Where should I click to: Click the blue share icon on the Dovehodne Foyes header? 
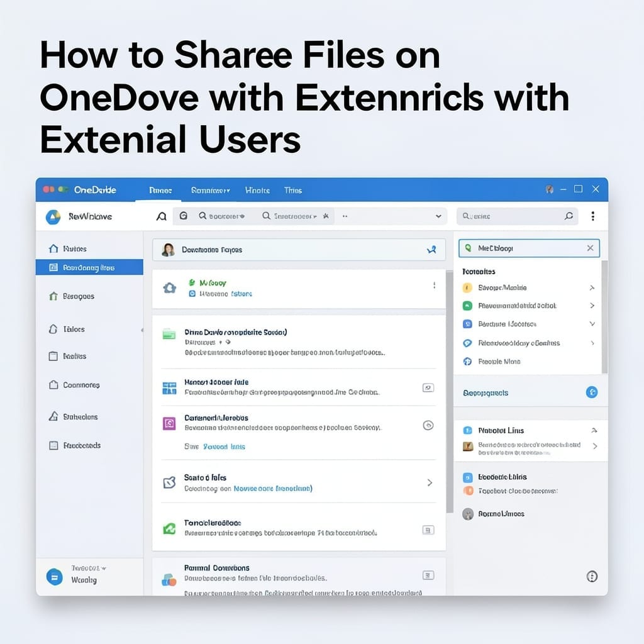[x=431, y=250]
